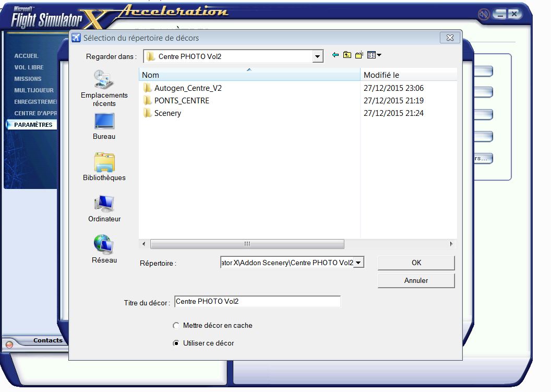This screenshot has width=551, height=392.
Task: Open MISSIONS in Flight Simulator menu
Action: pos(28,79)
